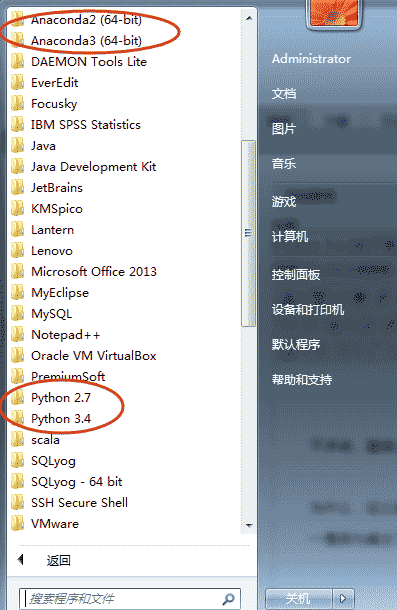Click the Focusky folder icon

[18, 103]
